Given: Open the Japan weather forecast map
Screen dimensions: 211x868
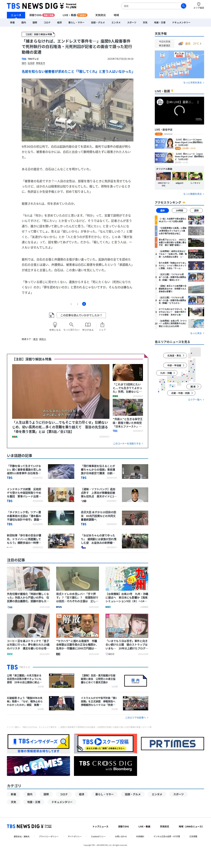Looking at the screenshot, I should coord(179,64).
